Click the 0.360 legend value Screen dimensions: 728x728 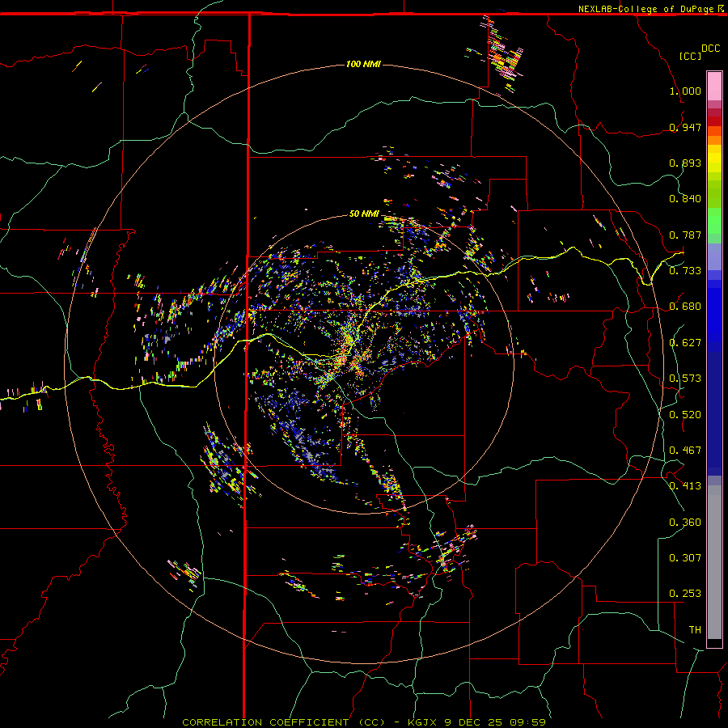pos(685,523)
